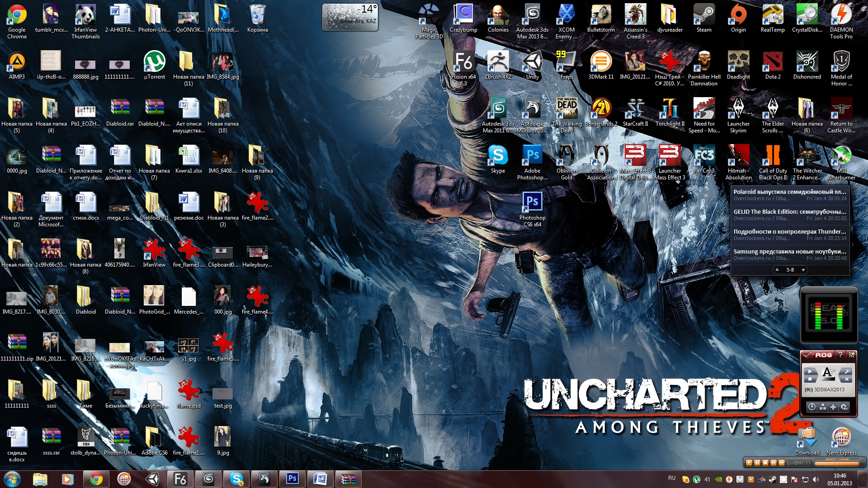The image size is (868, 488).
Task: Show previous feed headlines with up arrow
Action: click(777, 270)
